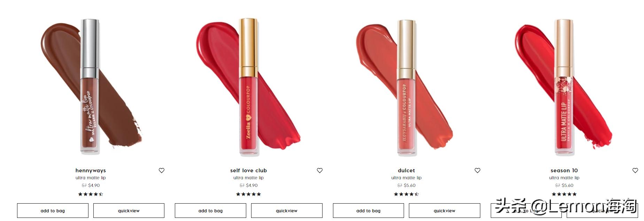View the dulcet coral lipstick image
Image resolution: width=644 pixels, height=221 pixels.
406,87
